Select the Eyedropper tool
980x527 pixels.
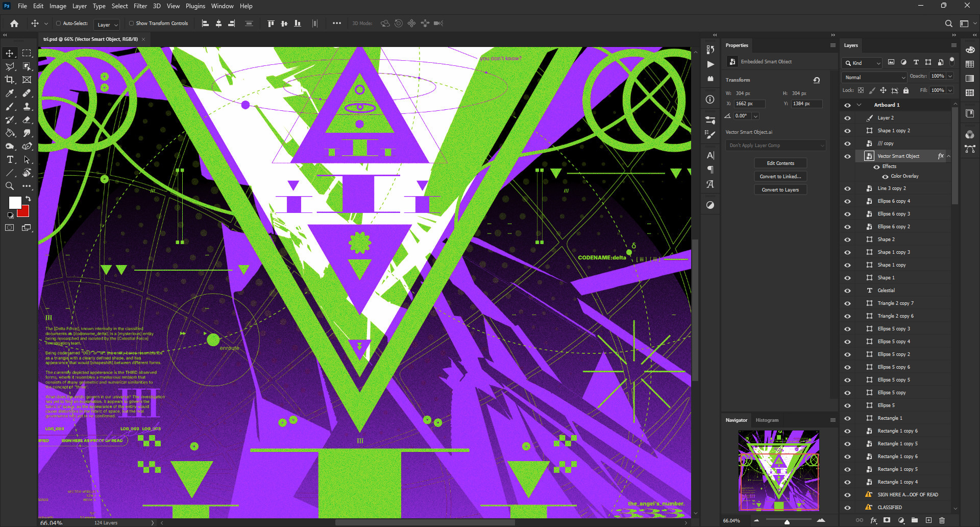point(10,93)
